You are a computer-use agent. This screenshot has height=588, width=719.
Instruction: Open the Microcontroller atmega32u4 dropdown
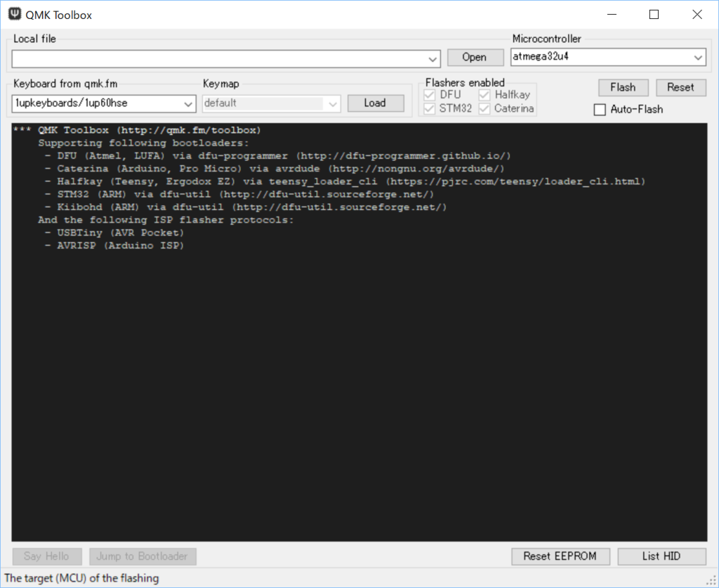point(608,57)
